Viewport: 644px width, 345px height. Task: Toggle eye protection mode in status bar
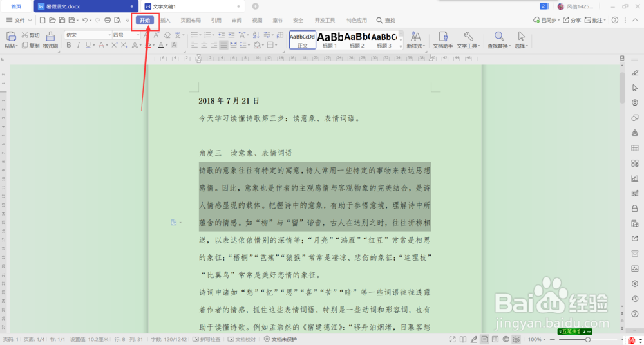(516, 339)
